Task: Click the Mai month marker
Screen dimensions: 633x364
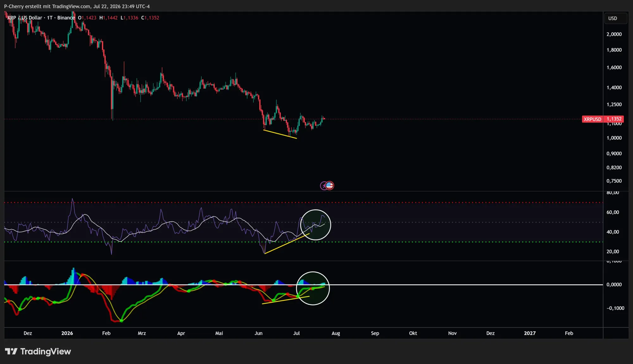Action: (x=219, y=333)
